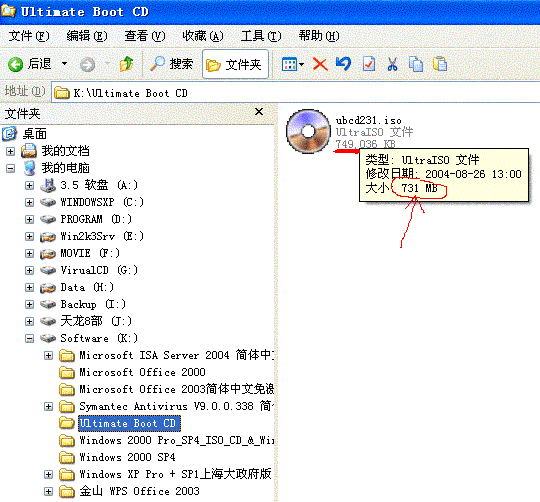540x502 pixels.
Task: Click the Forward arrow icon
Action: (x=87, y=64)
